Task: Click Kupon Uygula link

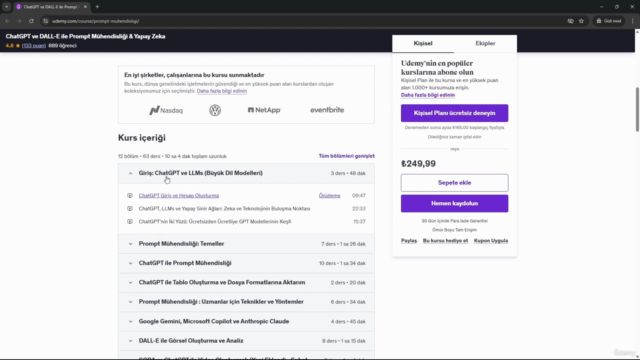Action: pyautogui.click(x=491, y=241)
